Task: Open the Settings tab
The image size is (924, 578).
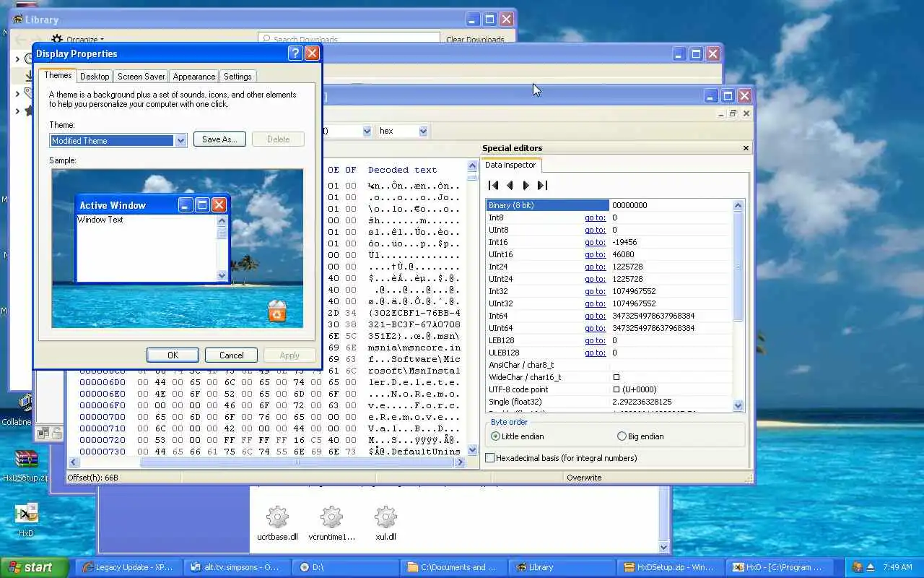Action: (237, 76)
